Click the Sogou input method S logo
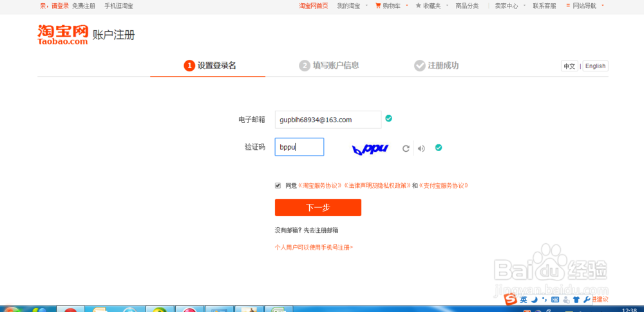The image size is (644, 312). 511,300
